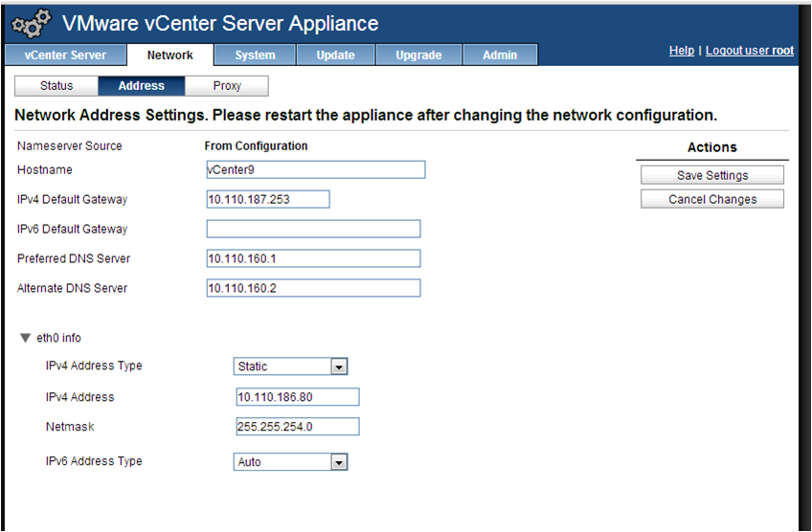Viewport: 812px width, 532px height.
Task: Select the Address sub-tab
Action: point(142,86)
